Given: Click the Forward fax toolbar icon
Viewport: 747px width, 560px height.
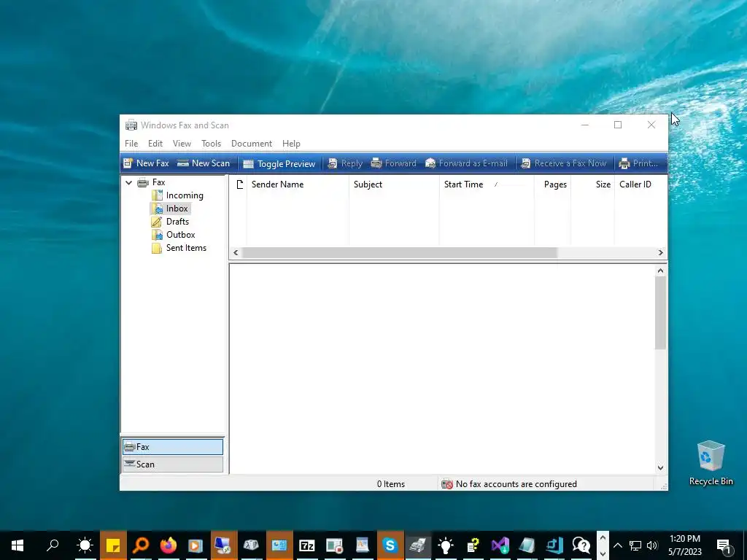Looking at the screenshot, I should pyautogui.click(x=393, y=163).
